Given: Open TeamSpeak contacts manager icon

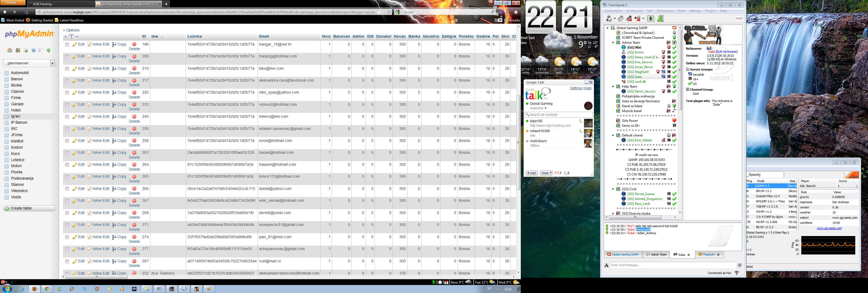Looking at the screenshot, I should [x=660, y=19].
